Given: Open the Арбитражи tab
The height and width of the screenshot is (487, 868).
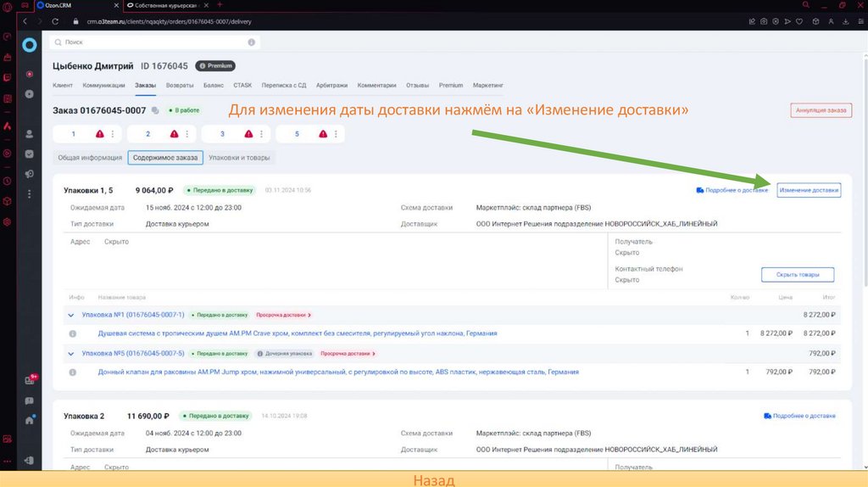Looking at the screenshot, I should [331, 86].
